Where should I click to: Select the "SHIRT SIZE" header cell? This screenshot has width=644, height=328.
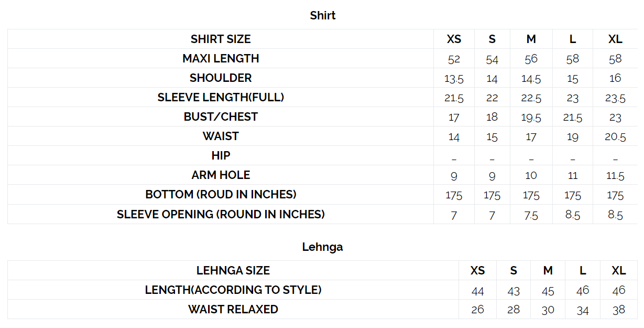pos(221,39)
